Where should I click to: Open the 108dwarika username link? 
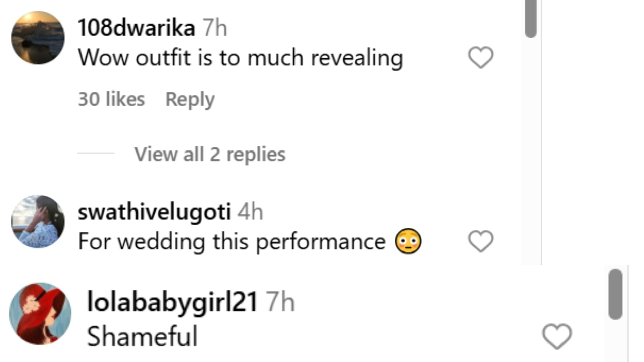(136, 27)
